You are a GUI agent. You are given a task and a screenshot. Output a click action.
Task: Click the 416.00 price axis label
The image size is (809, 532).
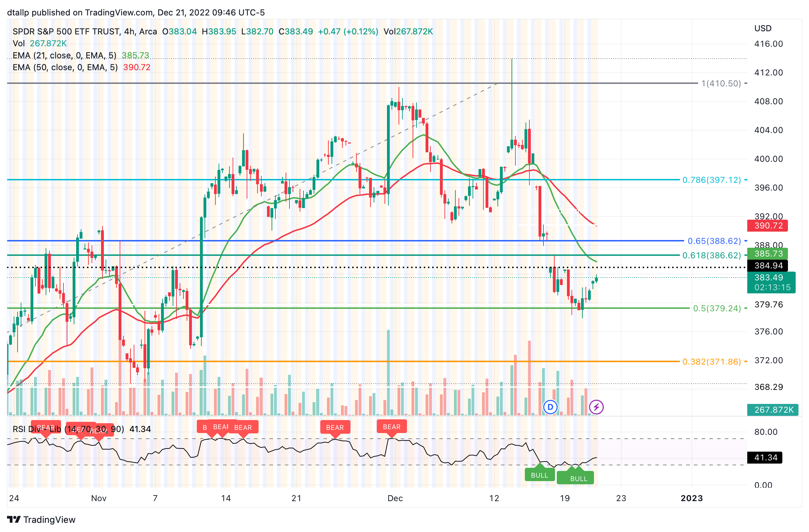[x=769, y=44]
